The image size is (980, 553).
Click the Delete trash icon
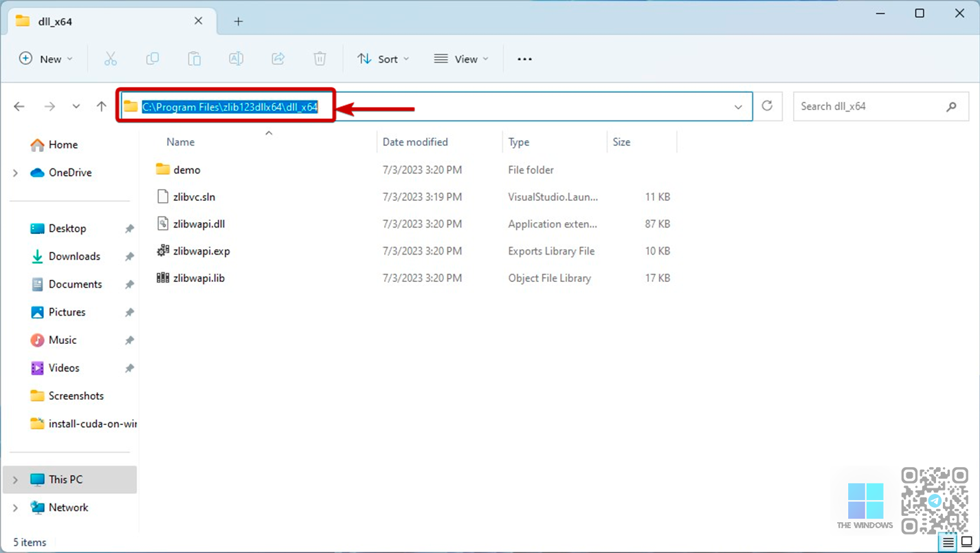(320, 59)
